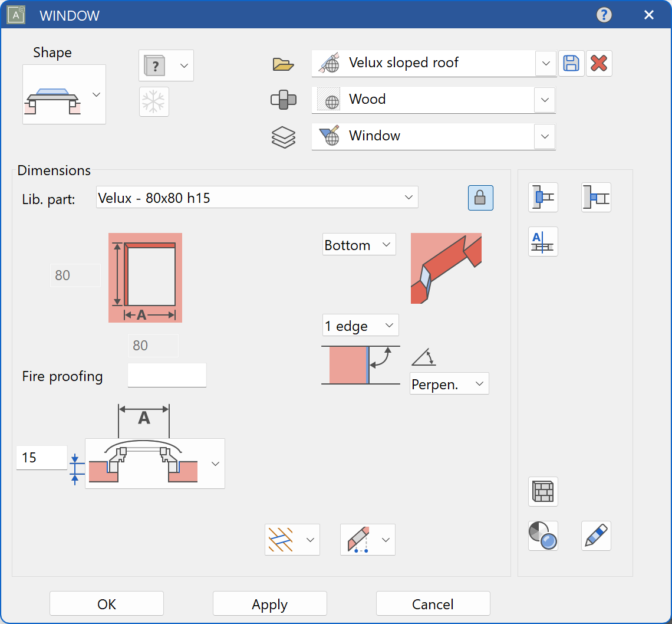The image size is (672, 624).
Task: Close the WINDOW dialog
Action: tap(649, 15)
